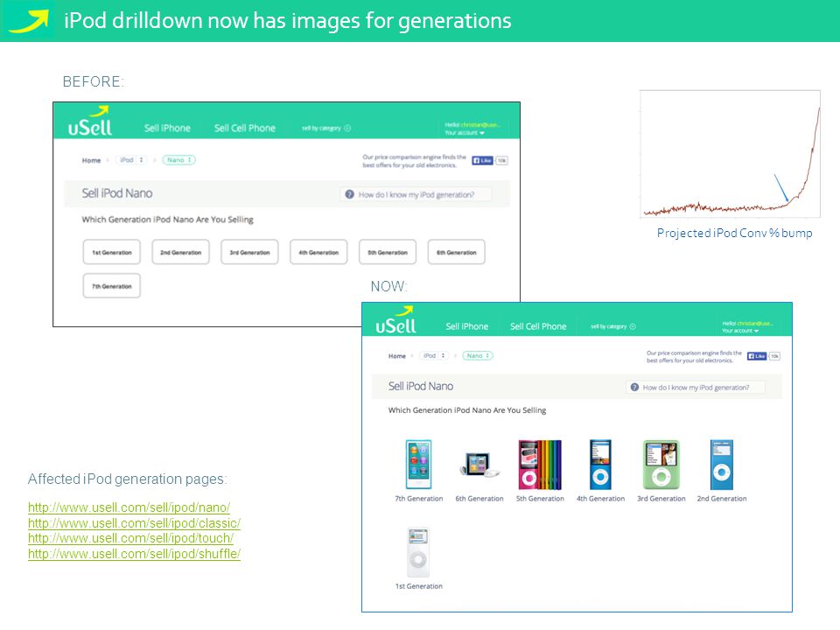840x630 pixels.
Task: Select the 2nd Generation iPod Nano image
Action: (x=721, y=465)
